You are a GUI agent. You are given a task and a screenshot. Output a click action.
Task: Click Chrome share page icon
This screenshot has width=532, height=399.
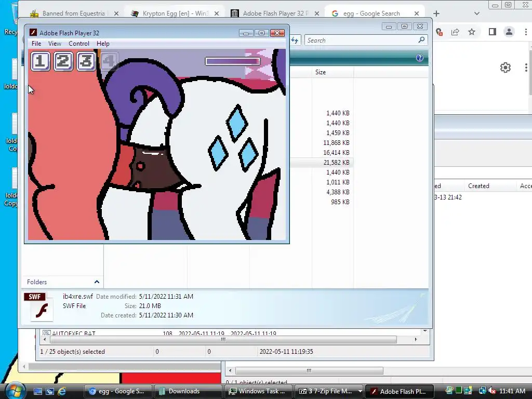pos(455,32)
